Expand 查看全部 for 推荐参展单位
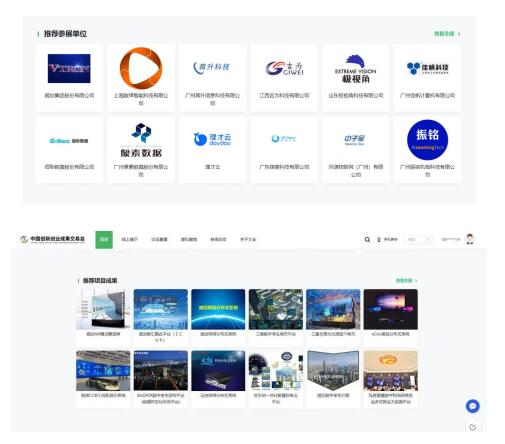 pos(447,34)
